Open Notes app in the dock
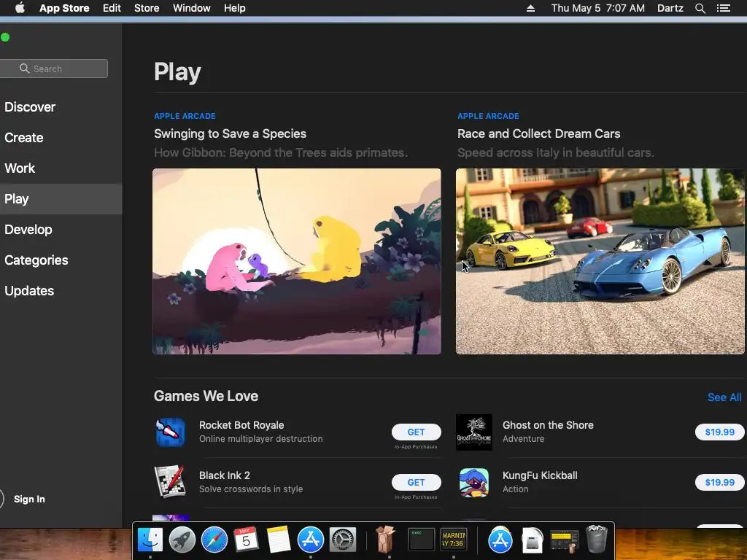 (278, 540)
